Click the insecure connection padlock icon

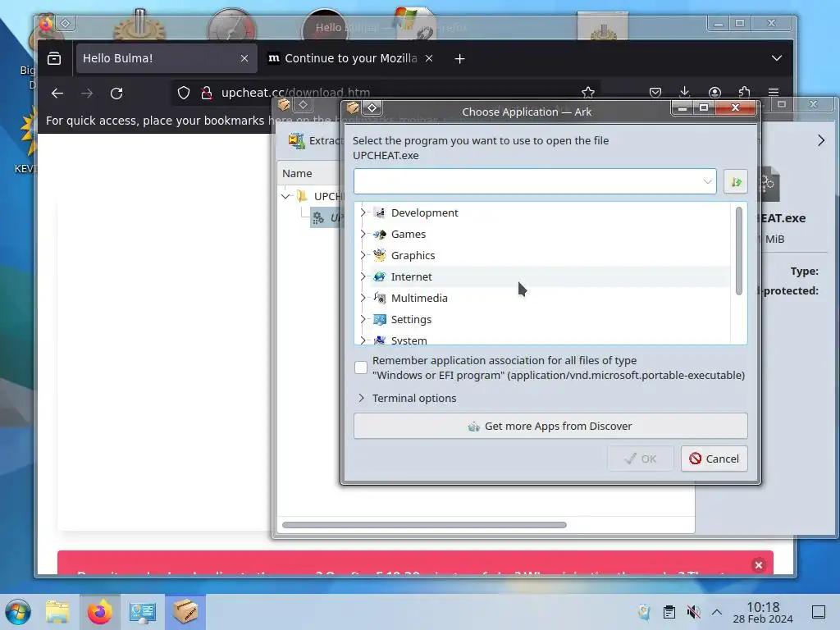[x=206, y=93]
